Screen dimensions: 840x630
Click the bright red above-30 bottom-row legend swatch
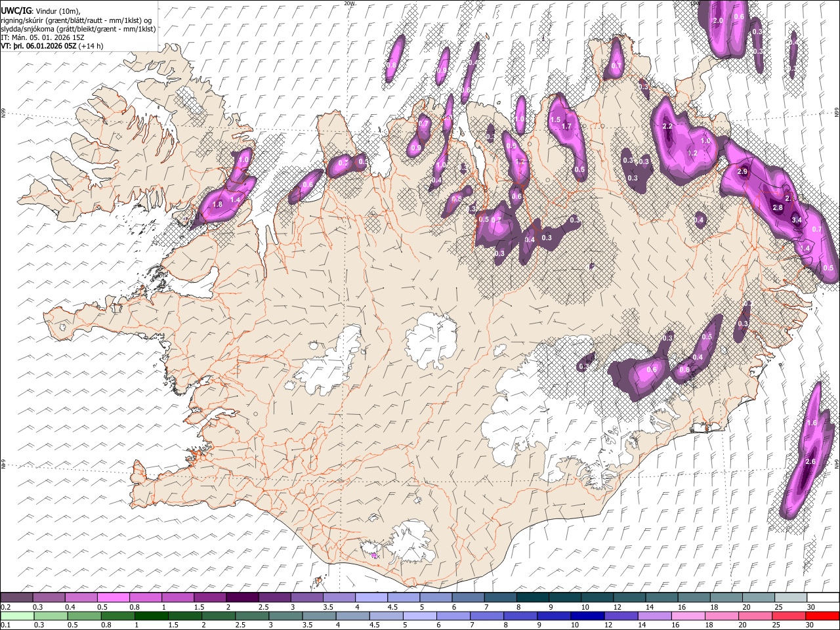(822, 616)
